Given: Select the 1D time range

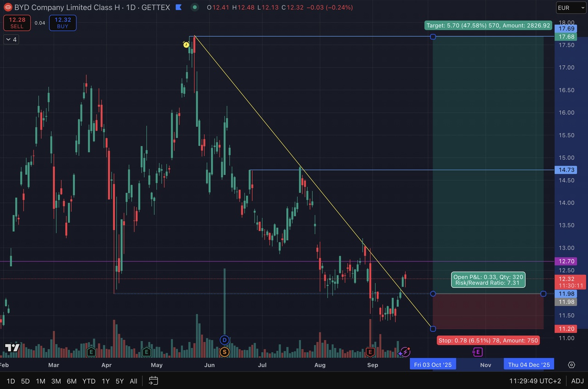Looking at the screenshot, I should 11,381.
